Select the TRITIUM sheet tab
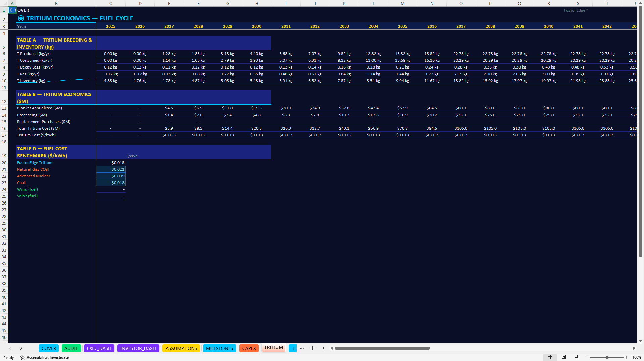 point(274,348)
